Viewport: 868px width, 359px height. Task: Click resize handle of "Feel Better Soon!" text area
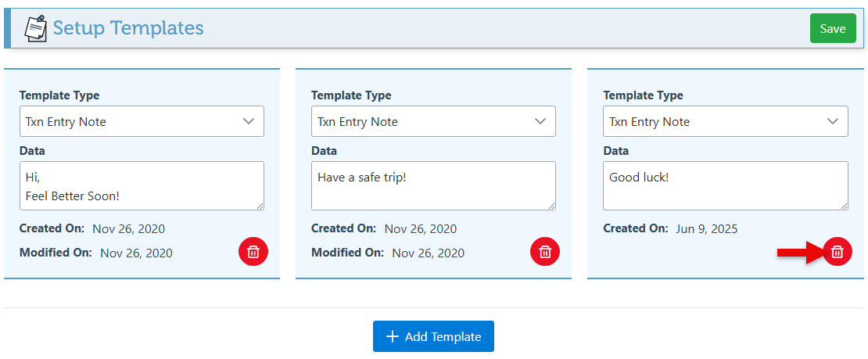tap(259, 205)
